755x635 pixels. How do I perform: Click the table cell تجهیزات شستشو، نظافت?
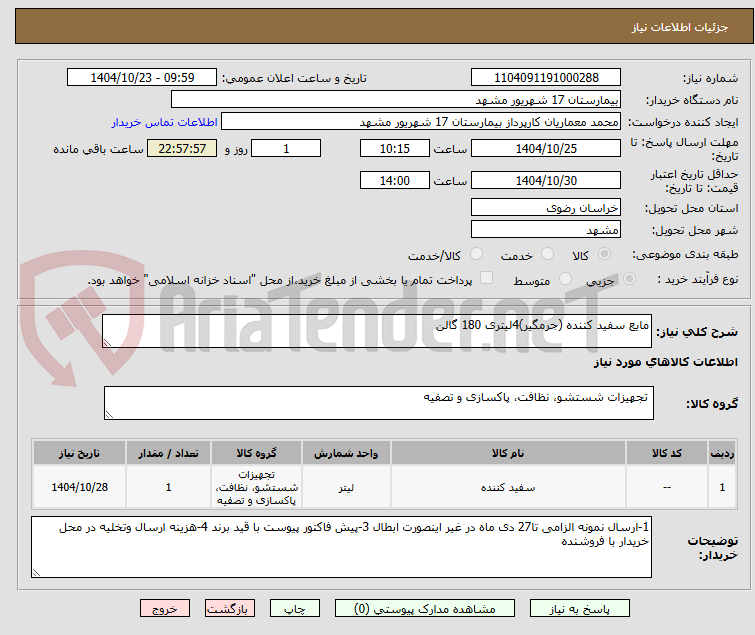click(x=256, y=487)
